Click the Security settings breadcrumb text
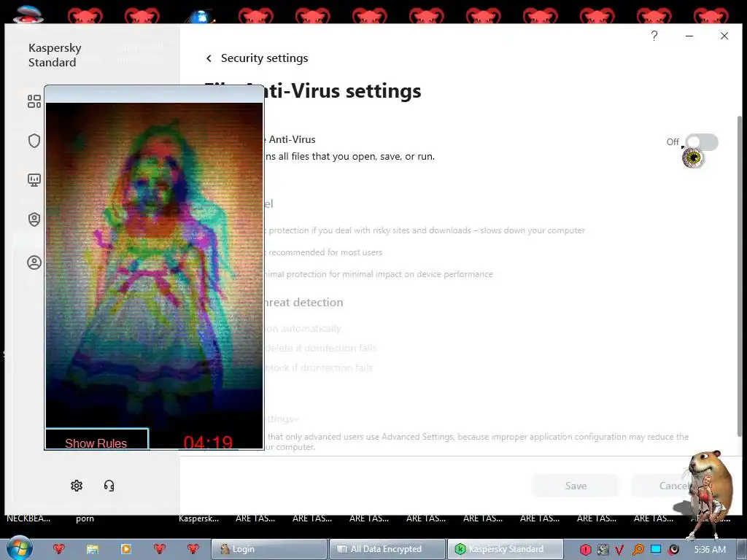The width and height of the screenshot is (747, 560). [x=264, y=58]
